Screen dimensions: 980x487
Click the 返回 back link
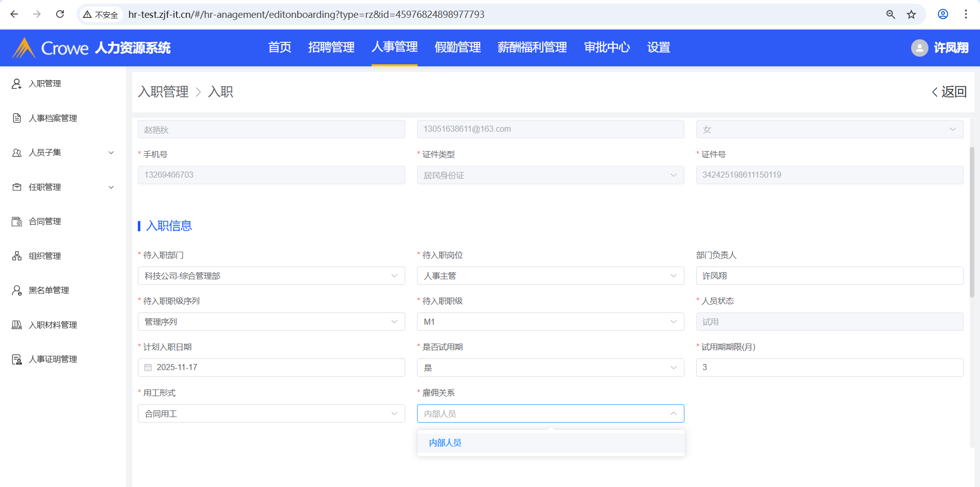949,92
